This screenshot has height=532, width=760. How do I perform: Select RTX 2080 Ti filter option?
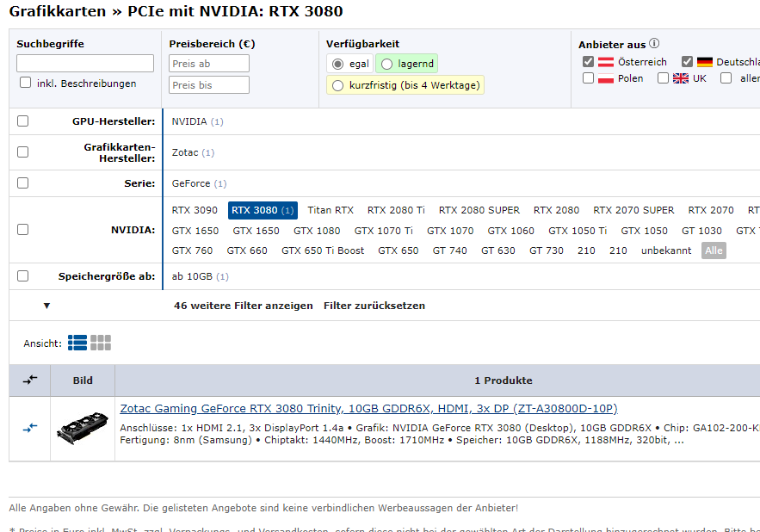(396, 210)
